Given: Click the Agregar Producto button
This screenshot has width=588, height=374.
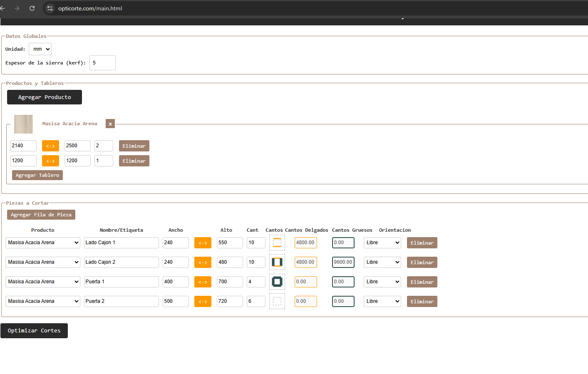Looking at the screenshot, I should coord(45,97).
